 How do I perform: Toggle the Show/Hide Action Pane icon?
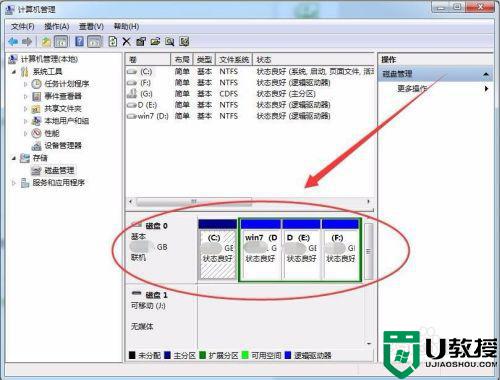point(94,42)
